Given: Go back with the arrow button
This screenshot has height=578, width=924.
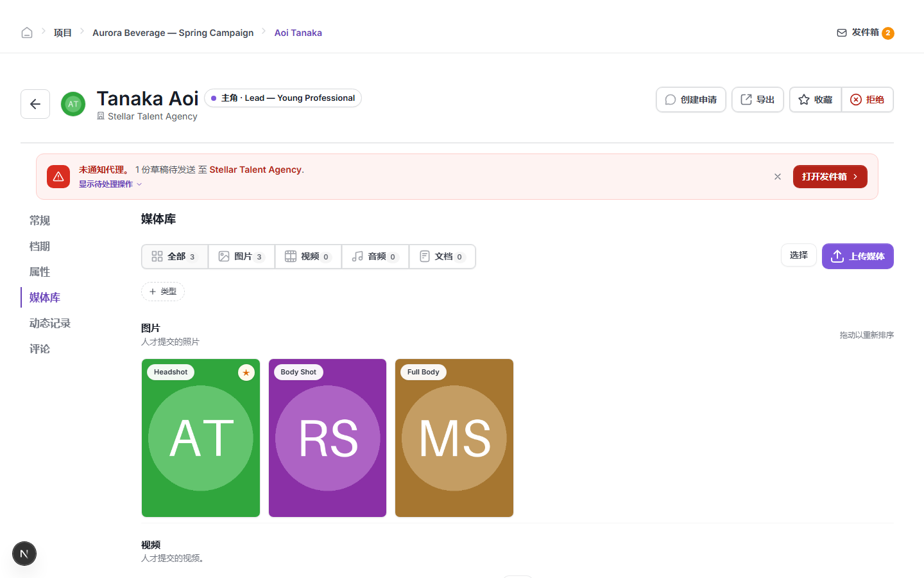Looking at the screenshot, I should (x=35, y=104).
